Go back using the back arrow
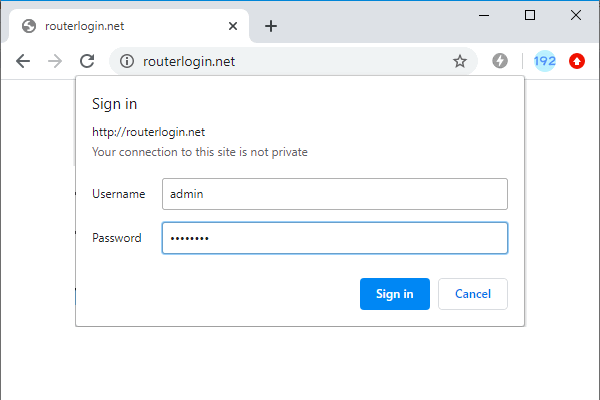600x400 pixels. (23, 61)
